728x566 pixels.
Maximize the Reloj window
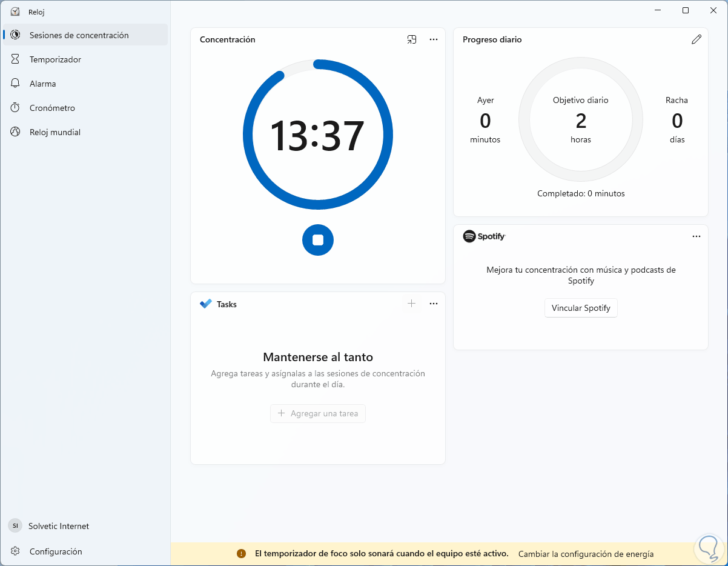686,10
